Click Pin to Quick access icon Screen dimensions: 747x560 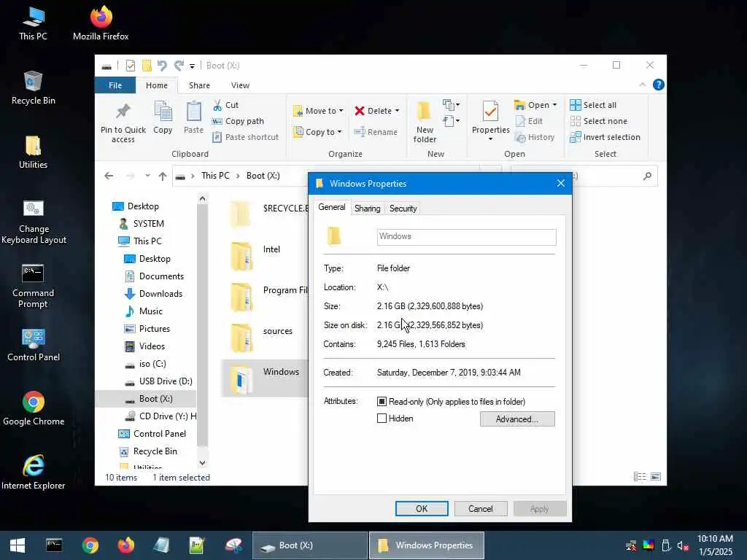[x=123, y=122]
